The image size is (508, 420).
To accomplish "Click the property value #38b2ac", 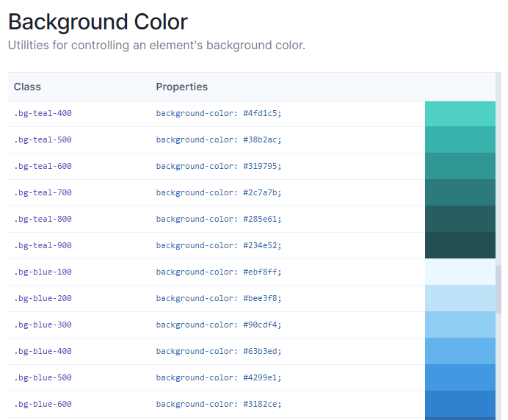I will [262, 140].
